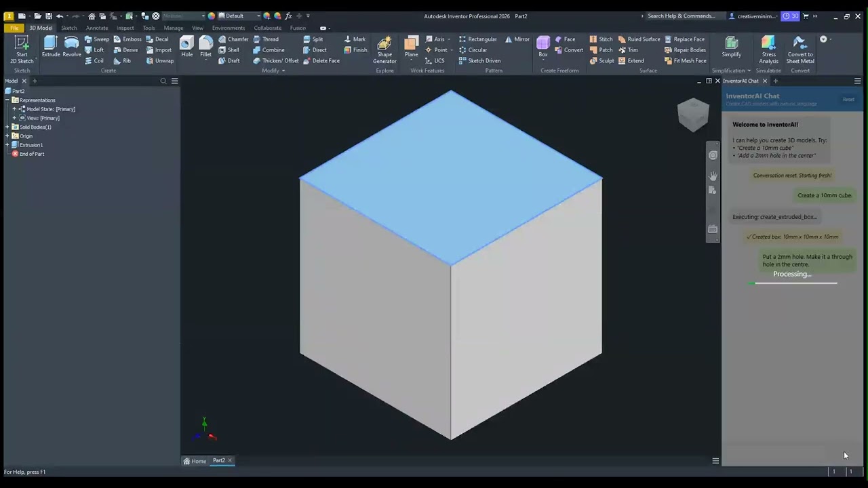Select the Combine tool
The width and height of the screenshot is (868, 488).
pos(269,50)
